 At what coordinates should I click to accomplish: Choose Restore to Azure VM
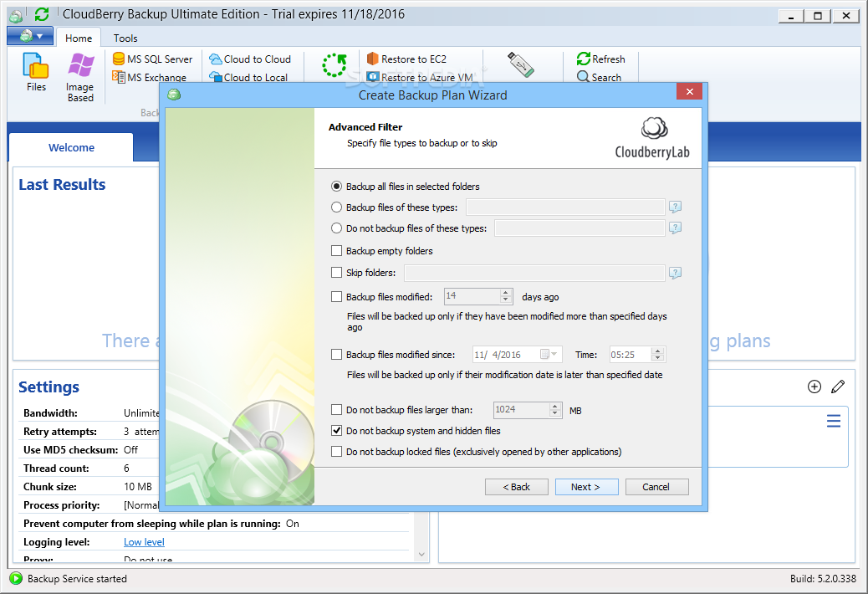(420, 78)
